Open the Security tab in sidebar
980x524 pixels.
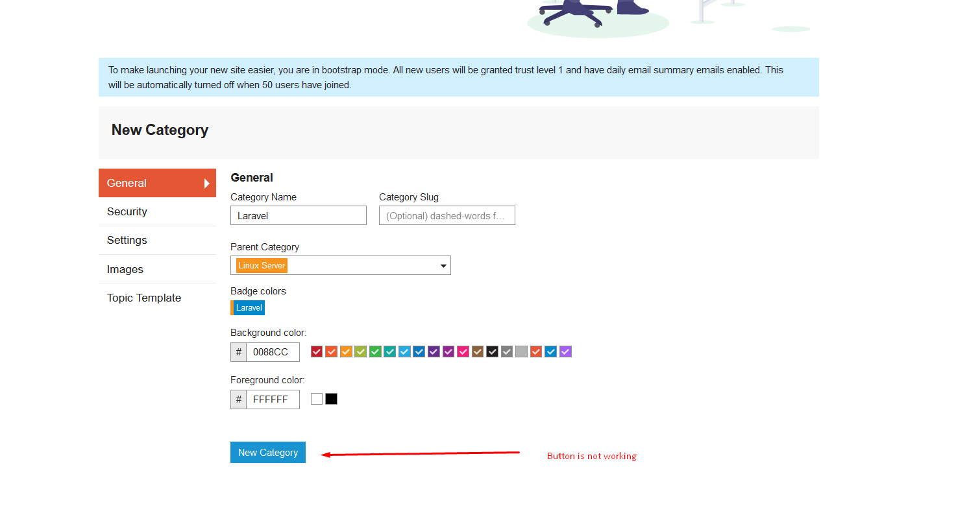click(x=127, y=211)
